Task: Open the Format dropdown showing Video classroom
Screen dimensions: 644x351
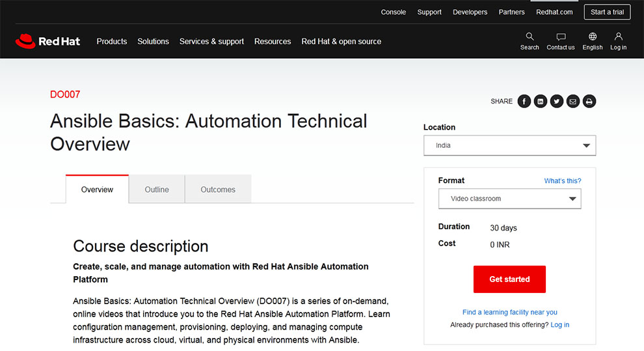Action: pos(509,199)
